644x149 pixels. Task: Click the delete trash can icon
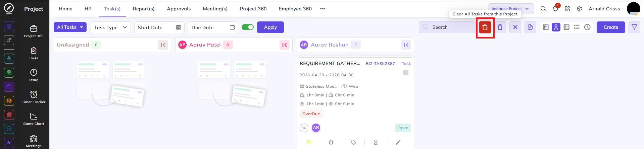[500, 27]
